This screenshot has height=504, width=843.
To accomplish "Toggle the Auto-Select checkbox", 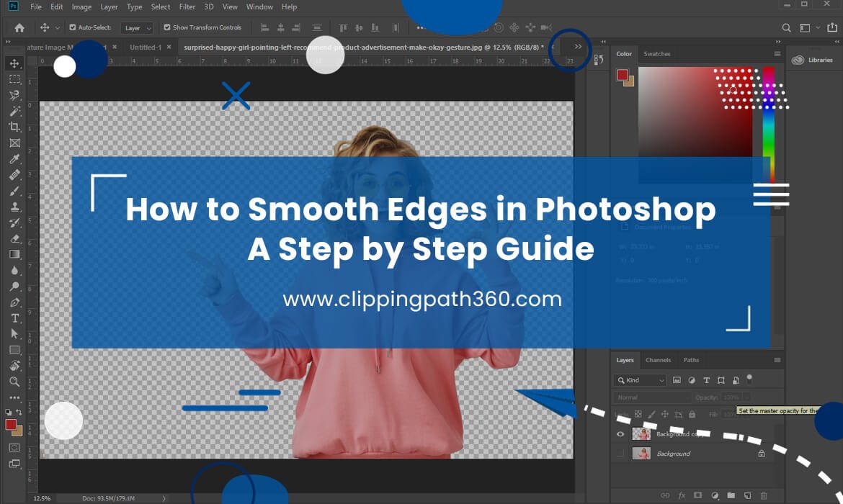I will click(73, 27).
